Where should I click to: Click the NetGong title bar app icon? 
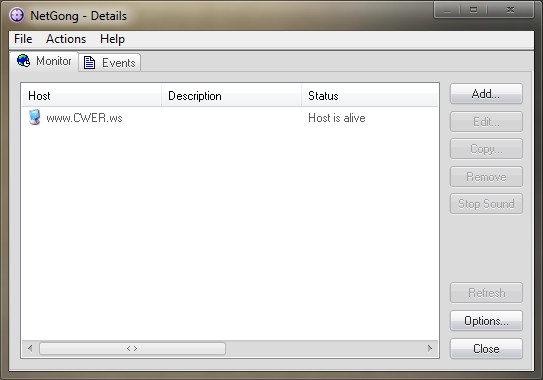point(17,15)
